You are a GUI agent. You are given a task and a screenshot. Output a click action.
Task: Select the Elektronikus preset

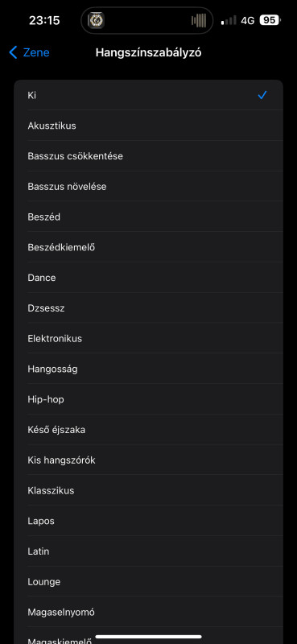coord(148,338)
